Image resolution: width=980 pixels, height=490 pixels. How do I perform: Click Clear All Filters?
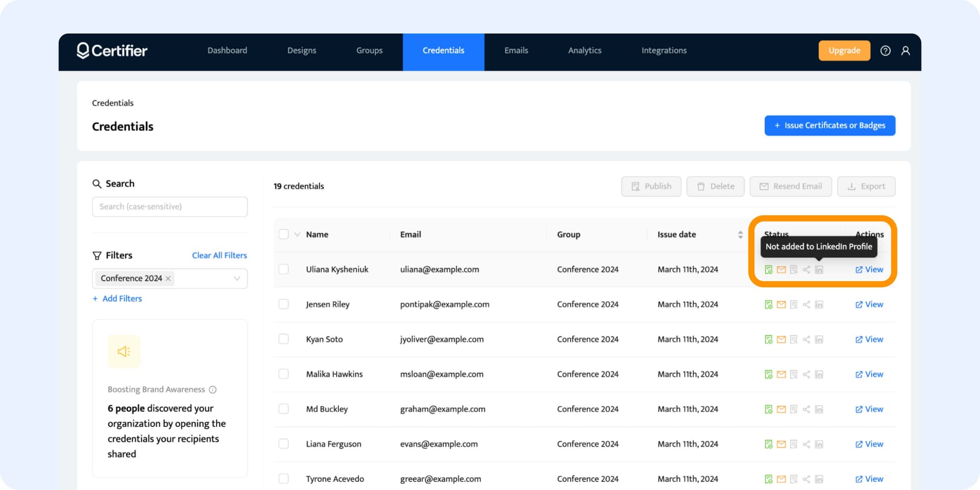(x=219, y=255)
